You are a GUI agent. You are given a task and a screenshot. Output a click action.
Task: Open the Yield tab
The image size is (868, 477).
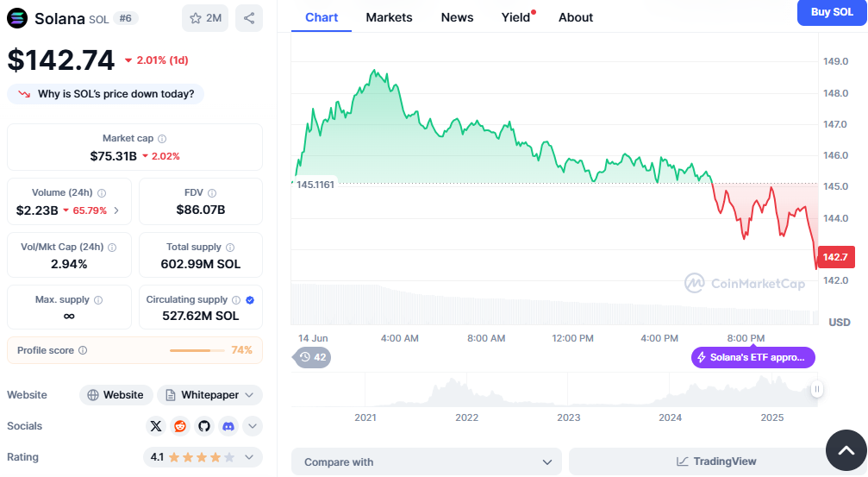click(x=515, y=17)
